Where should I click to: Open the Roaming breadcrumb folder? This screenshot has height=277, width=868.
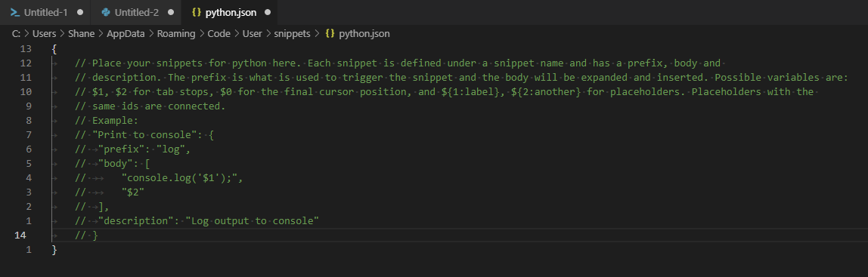pyautogui.click(x=176, y=34)
